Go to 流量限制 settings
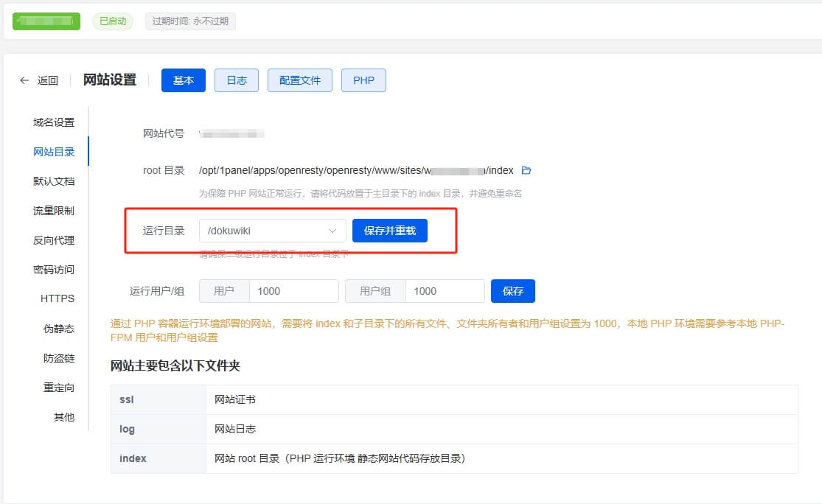822x504 pixels. click(54, 211)
